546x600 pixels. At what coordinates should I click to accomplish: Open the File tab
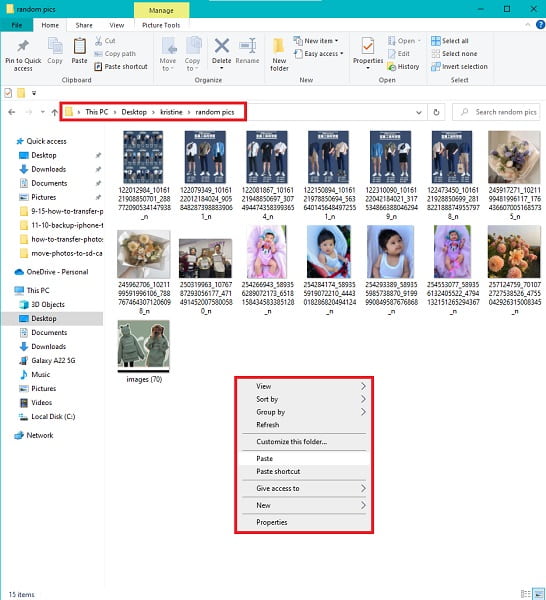17,25
